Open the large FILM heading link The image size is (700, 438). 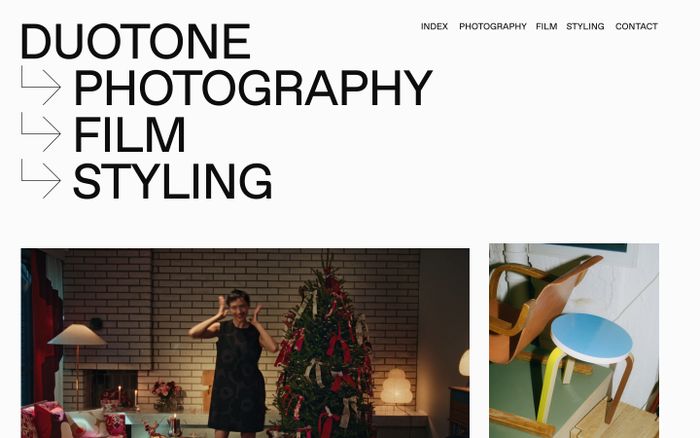pos(129,134)
